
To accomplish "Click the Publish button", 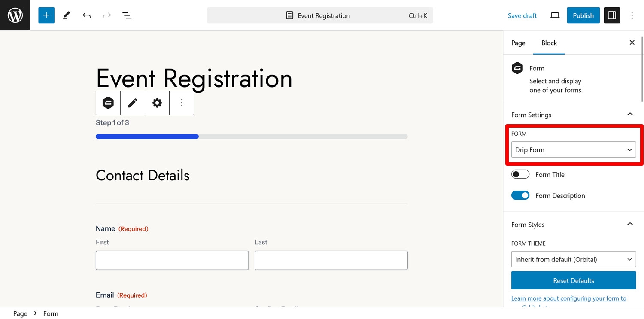I will tap(583, 15).
